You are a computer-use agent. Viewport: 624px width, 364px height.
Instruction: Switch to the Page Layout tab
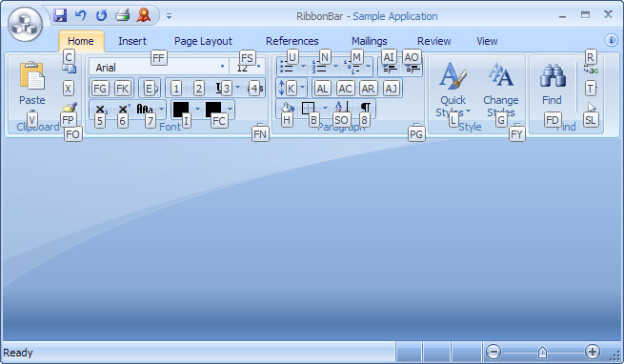click(203, 41)
